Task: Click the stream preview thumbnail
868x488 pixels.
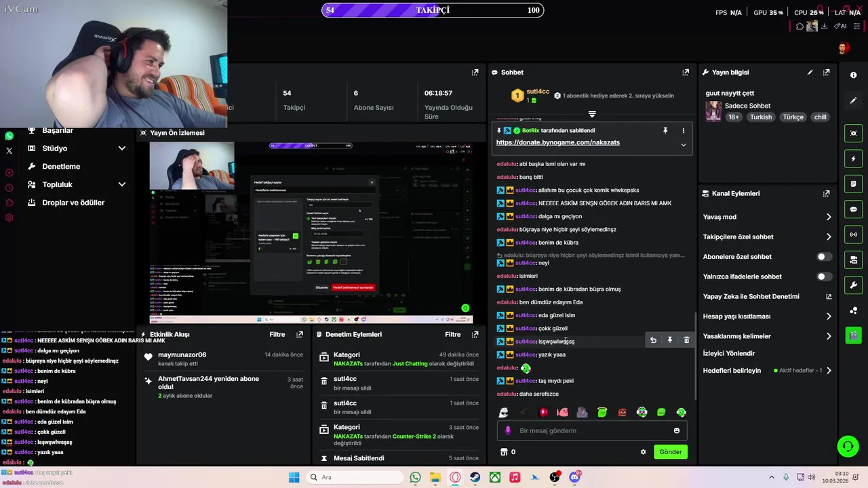Action: pyautogui.click(x=311, y=232)
